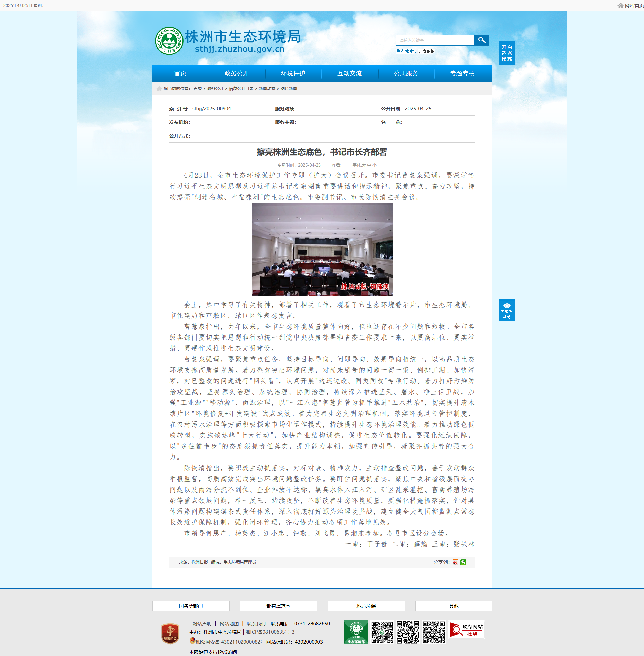Click the 党政机关 red shield badge

(x=170, y=633)
